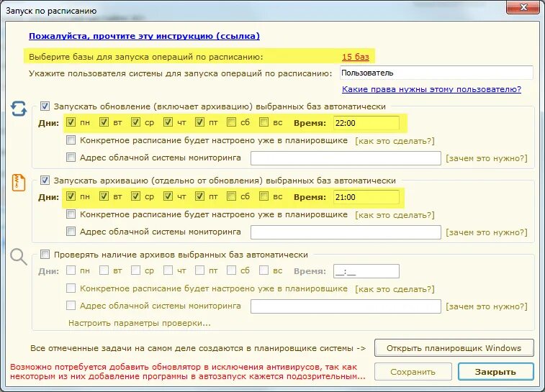Check вс in the archiving schedule
Screen dimensions: 545x392
[x=264, y=196]
